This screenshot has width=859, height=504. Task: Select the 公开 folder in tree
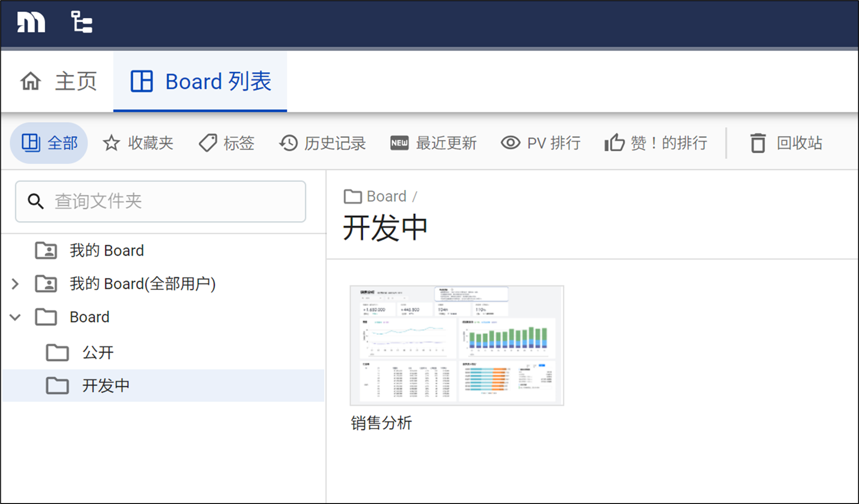[98, 352]
